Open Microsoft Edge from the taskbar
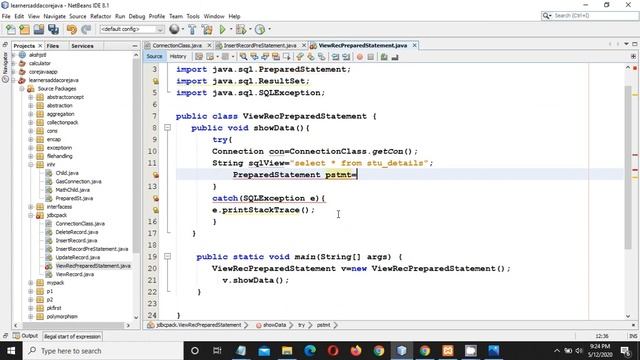The width and height of the screenshot is (640, 360). tap(310, 351)
